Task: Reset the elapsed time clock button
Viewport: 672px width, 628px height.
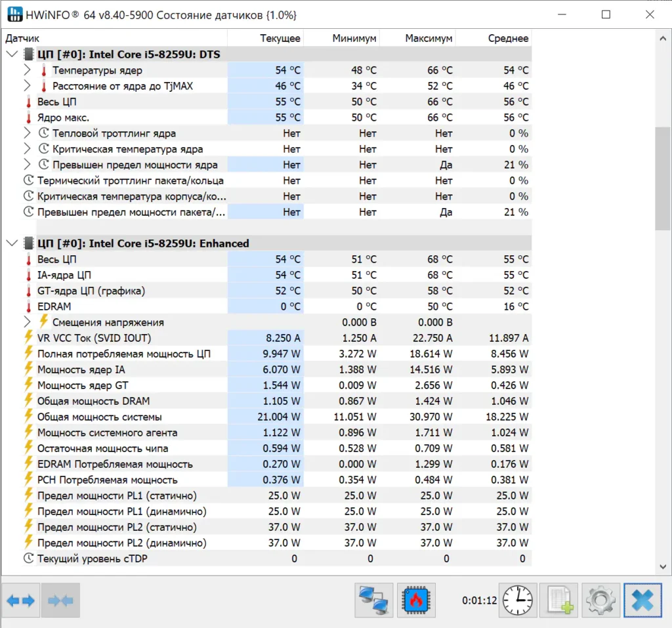Action: pyautogui.click(x=518, y=600)
